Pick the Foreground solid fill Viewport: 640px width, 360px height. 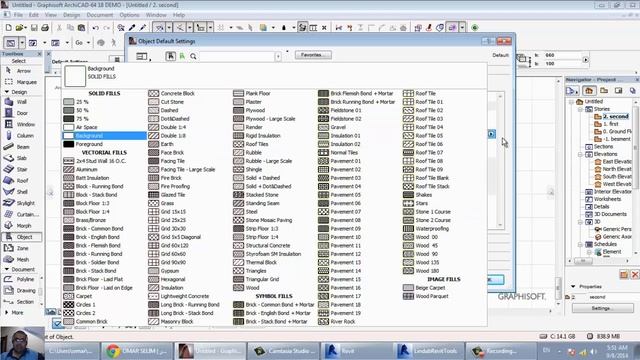(104, 144)
